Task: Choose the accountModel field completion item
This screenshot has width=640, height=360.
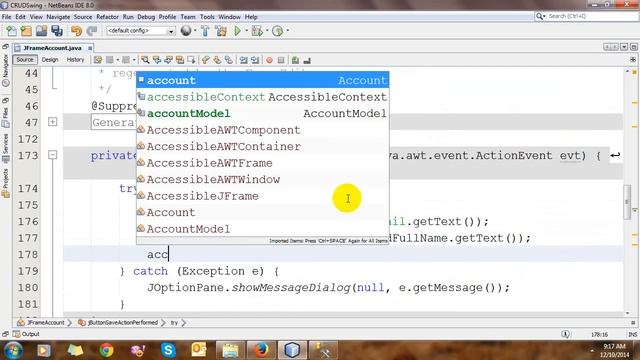Action: [263, 113]
